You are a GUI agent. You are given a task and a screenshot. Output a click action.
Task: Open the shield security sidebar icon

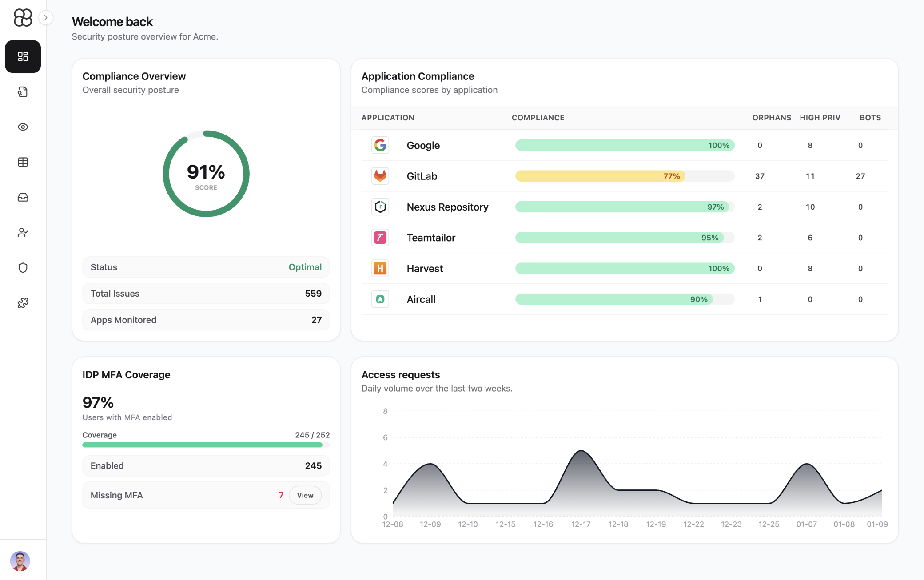point(23,267)
